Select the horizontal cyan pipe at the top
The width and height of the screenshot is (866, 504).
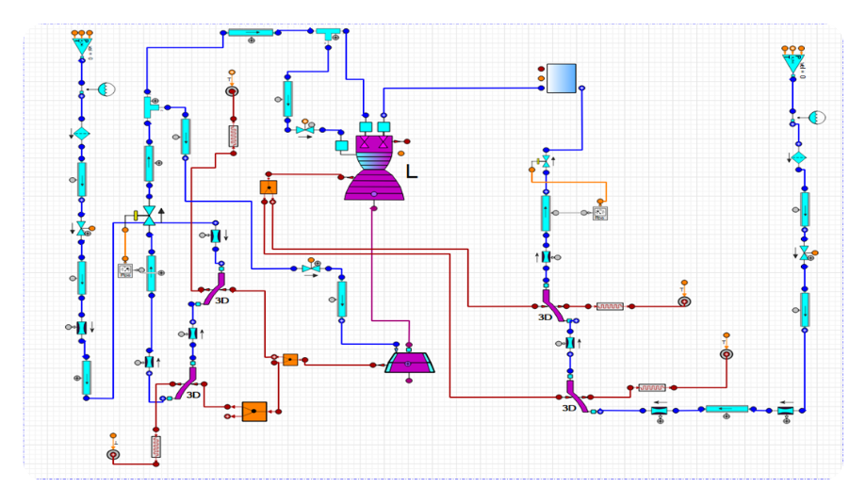(x=251, y=33)
